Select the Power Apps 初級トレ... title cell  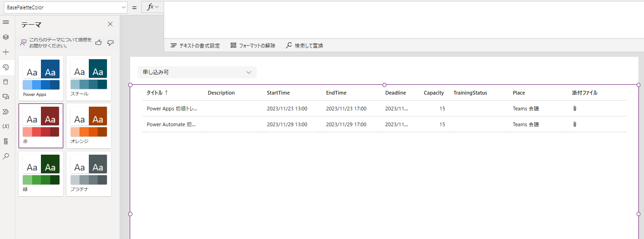point(172,109)
